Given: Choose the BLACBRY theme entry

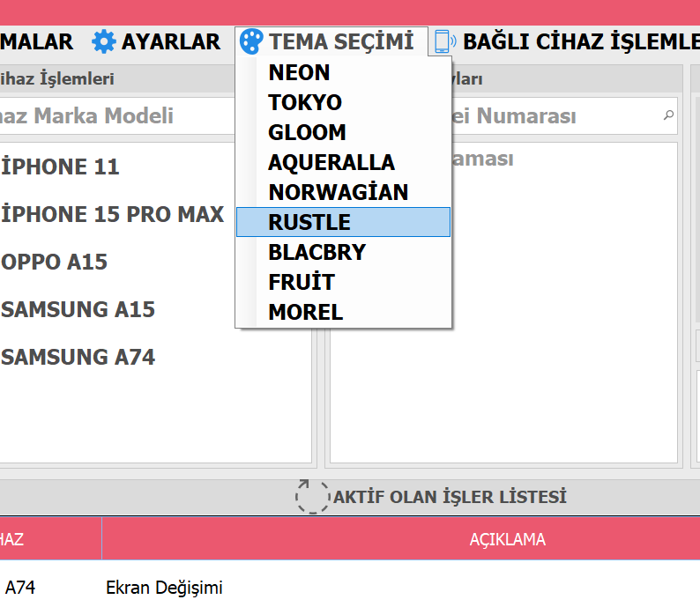Looking at the screenshot, I should pyautogui.click(x=316, y=252).
